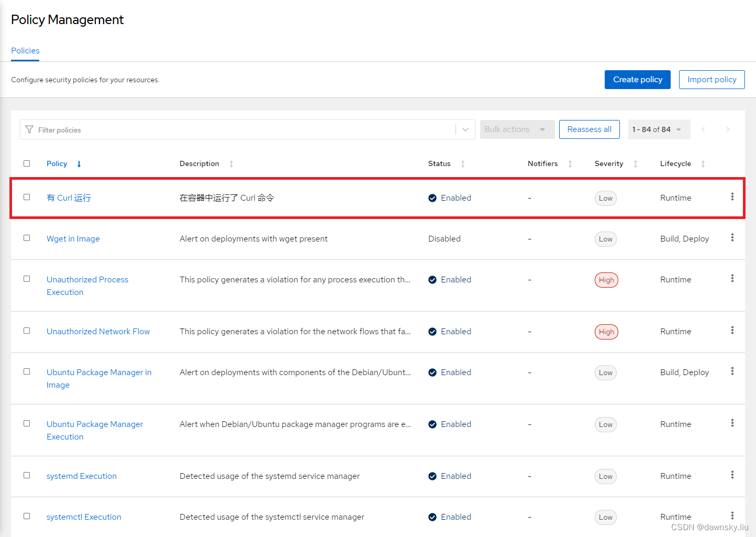Open the systemd Execution policy link
Viewport: 756px width, 537px height.
(81, 476)
